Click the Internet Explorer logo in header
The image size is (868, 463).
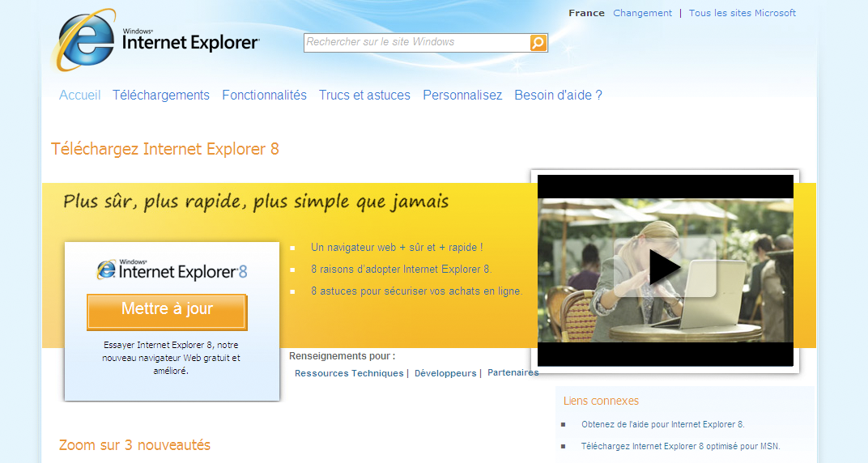coord(155,40)
